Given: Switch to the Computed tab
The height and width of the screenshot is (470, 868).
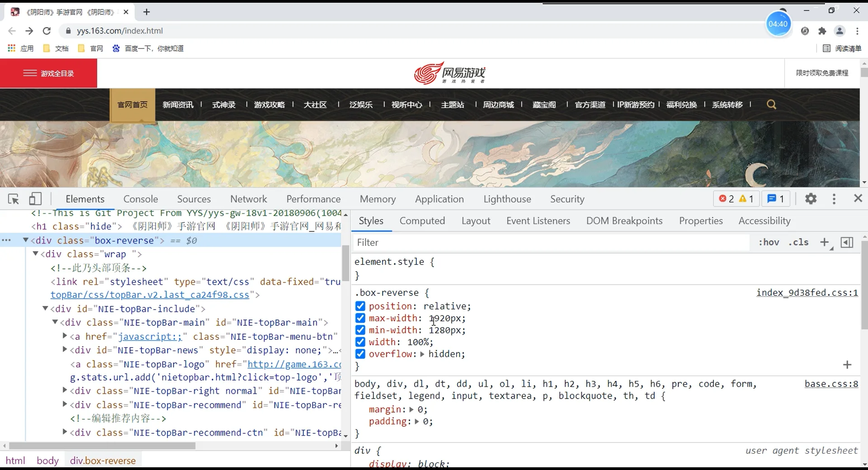Looking at the screenshot, I should point(422,221).
